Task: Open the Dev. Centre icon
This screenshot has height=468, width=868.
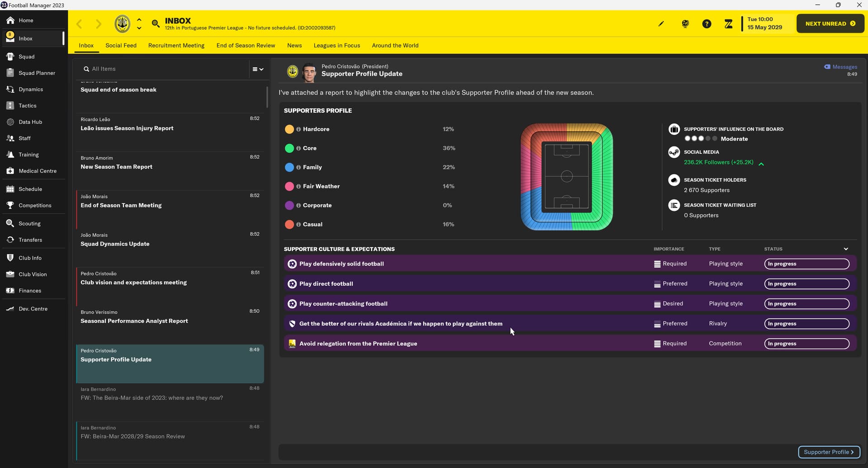Action: (10, 309)
